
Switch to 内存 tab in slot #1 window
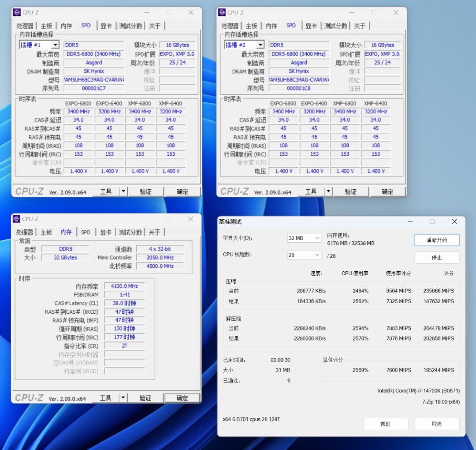(x=66, y=26)
